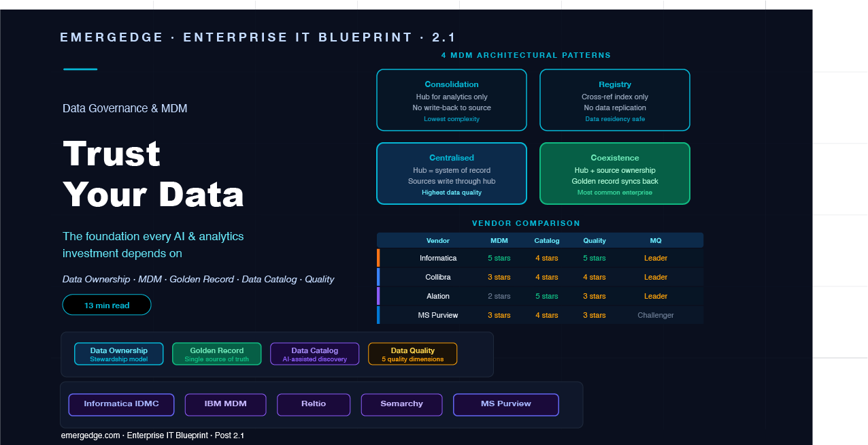Click the Alation row vendor name

point(438,296)
